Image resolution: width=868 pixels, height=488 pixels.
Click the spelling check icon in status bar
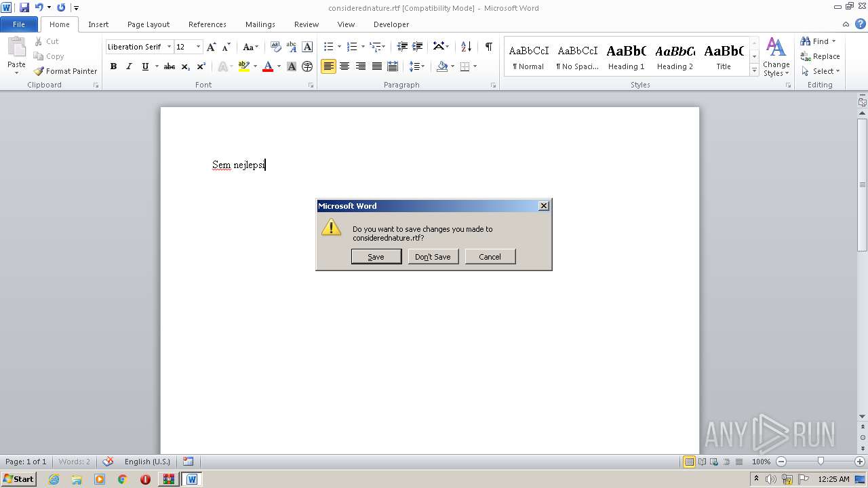[x=108, y=462]
